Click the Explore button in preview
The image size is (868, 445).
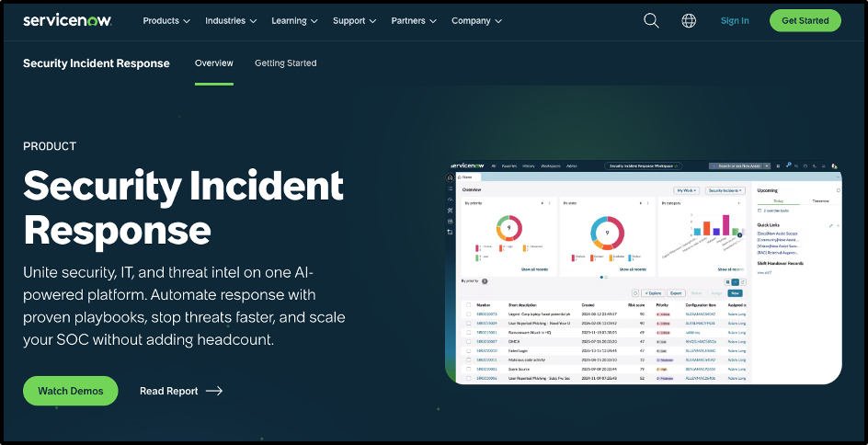(653, 293)
